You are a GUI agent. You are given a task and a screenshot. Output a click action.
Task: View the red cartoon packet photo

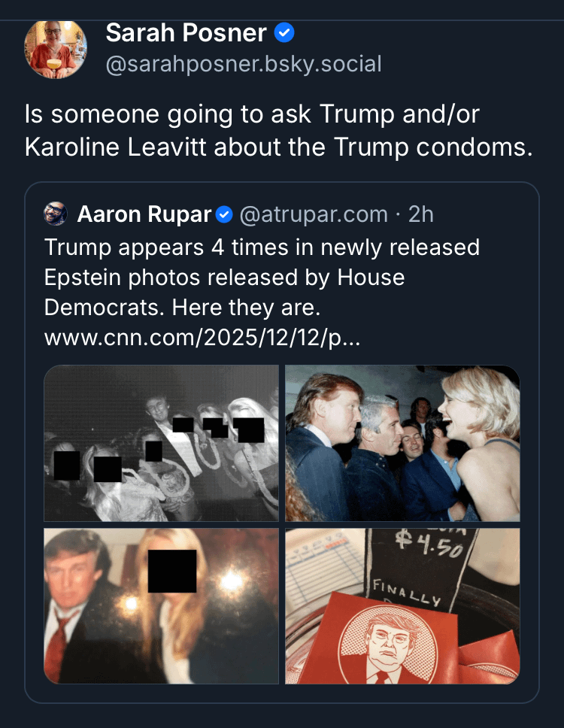[x=402, y=606]
